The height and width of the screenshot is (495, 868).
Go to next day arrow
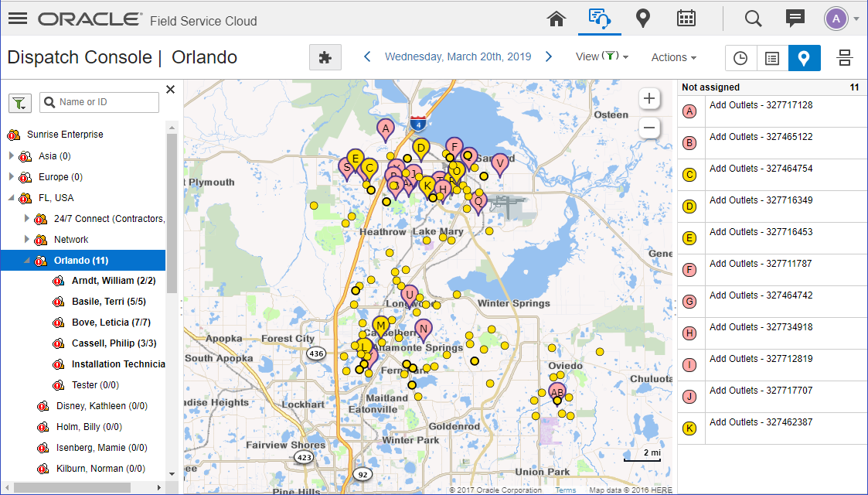548,56
